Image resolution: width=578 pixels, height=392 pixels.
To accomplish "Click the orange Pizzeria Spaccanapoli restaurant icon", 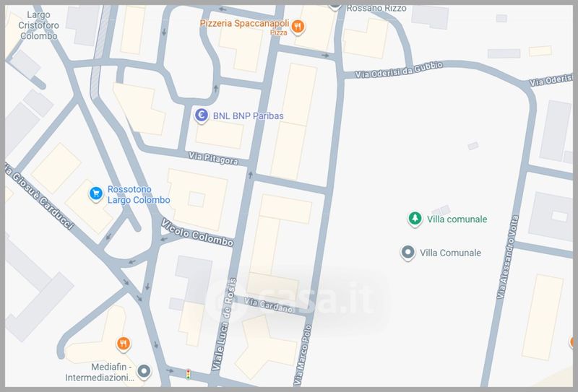I will pyautogui.click(x=298, y=27).
